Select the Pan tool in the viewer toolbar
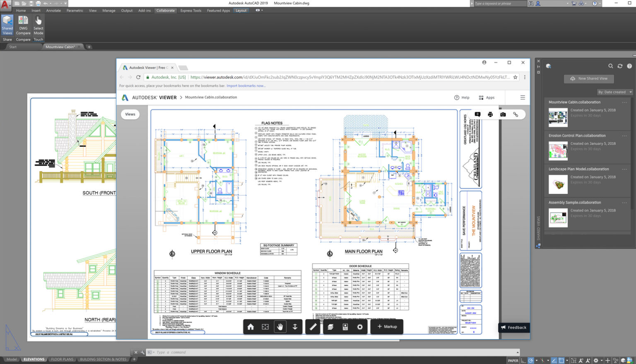Image resolution: width=636 pixels, height=364 pixels. [x=280, y=327]
